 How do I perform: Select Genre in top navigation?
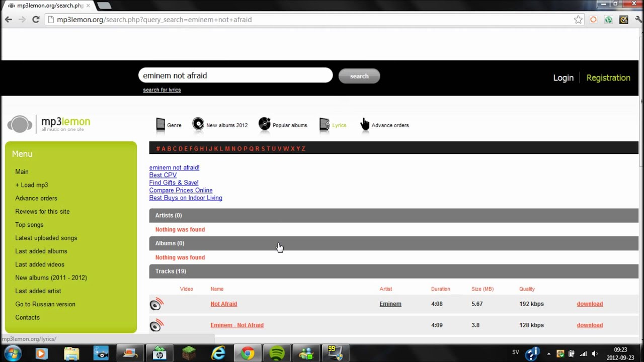[x=174, y=125]
